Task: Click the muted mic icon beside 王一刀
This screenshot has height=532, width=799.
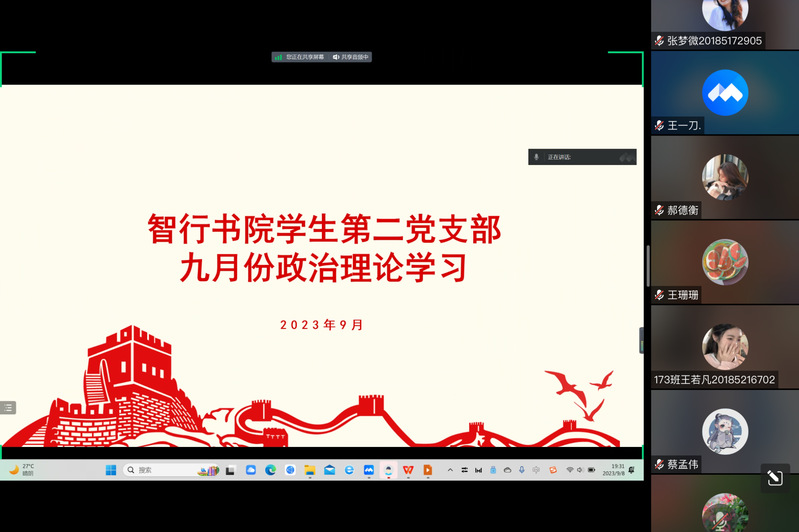Action: [x=660, y=126]
